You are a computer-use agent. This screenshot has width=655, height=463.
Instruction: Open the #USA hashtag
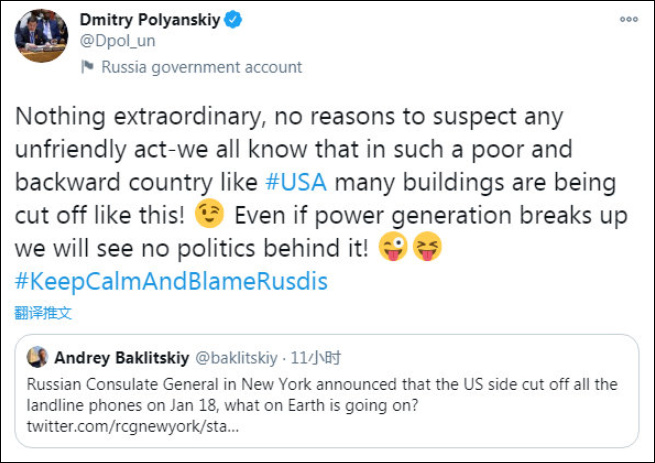click(295, 183)
